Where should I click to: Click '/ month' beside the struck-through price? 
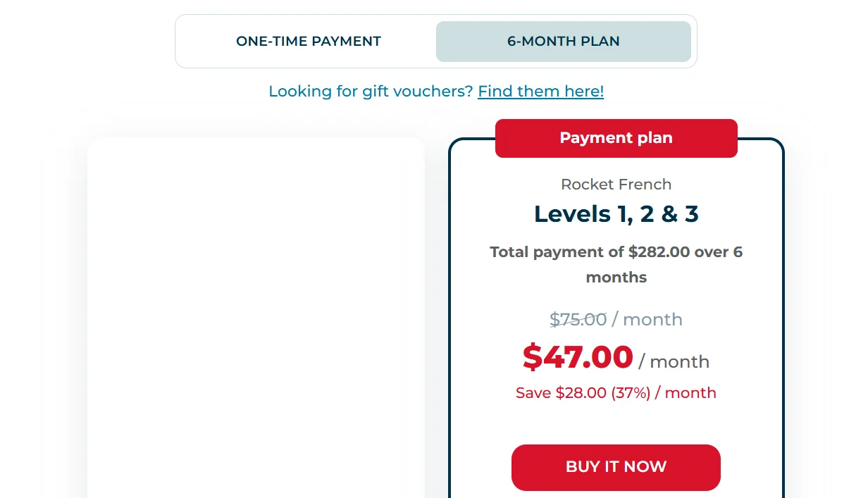coord(647,320)
